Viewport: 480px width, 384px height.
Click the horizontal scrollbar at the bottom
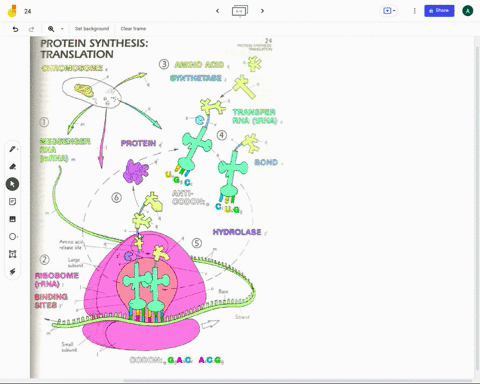pyautogui.click(x=297, y=380)
